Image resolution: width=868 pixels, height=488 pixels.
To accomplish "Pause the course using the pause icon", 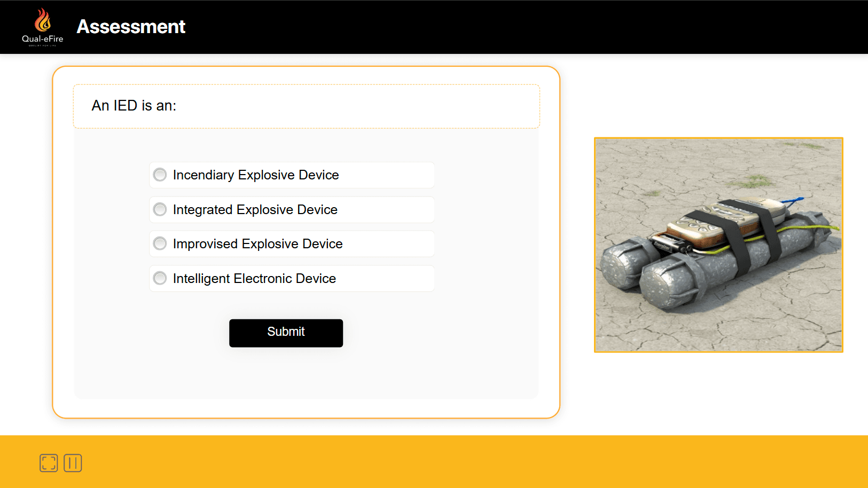I will (73, 463).
